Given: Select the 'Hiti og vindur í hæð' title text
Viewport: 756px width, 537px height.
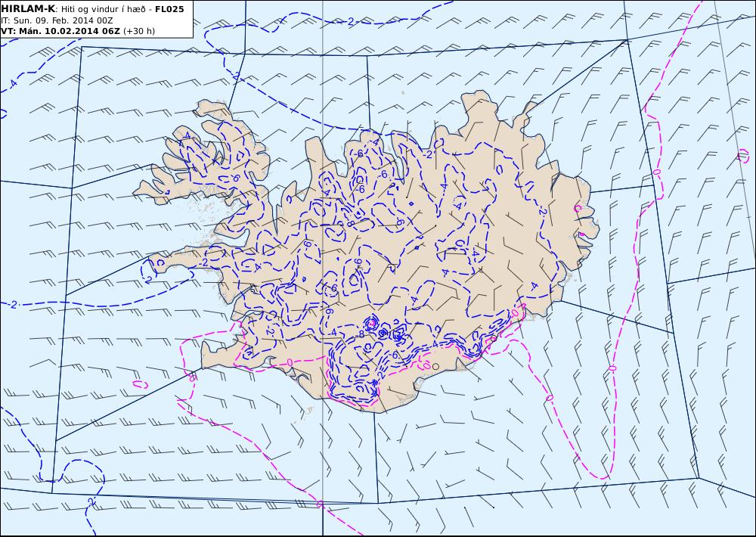Looking at the screenshot, I should [103, 9].
